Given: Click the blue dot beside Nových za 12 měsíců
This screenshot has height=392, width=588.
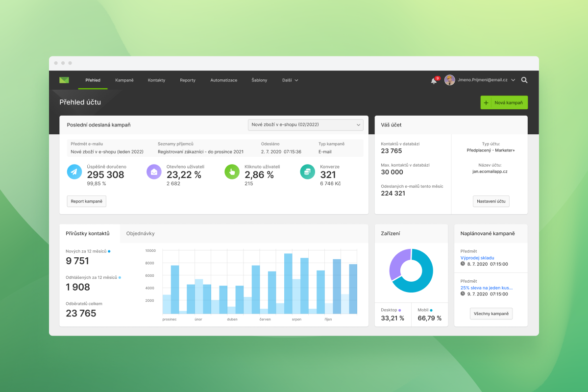Looking at the screenshot, I should tap(109, 251).
